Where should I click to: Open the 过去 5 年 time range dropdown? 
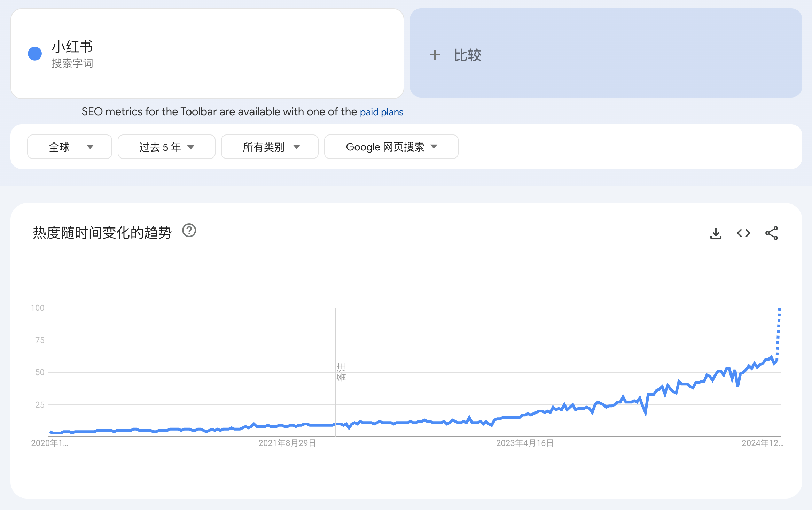166,147
